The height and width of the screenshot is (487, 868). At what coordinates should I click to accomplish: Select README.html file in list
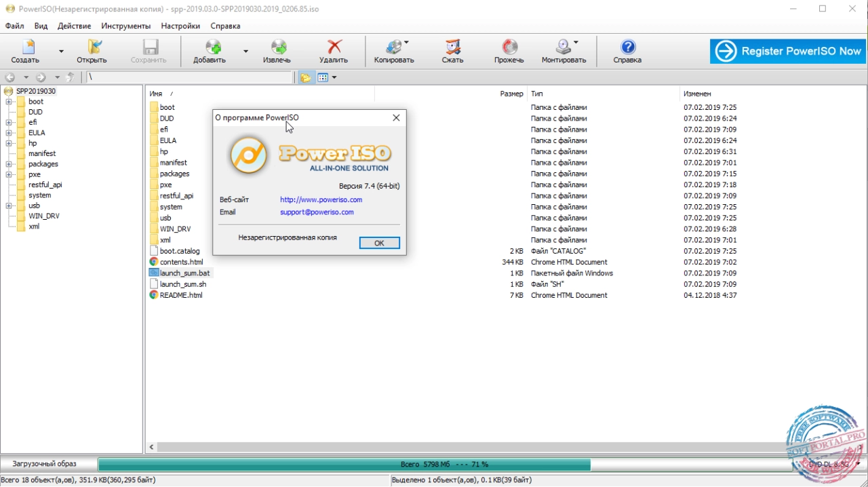tap(181, 295)
